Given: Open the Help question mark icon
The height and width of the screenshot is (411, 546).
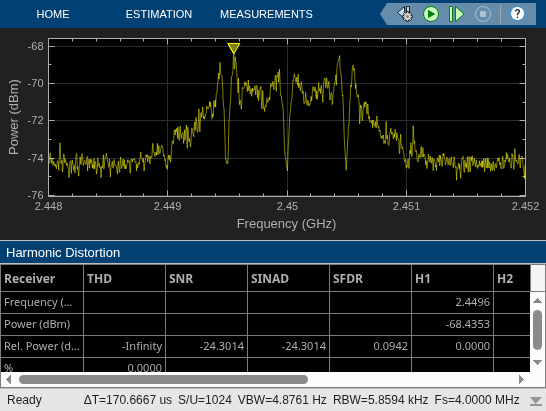Looking at the screenshot, I should [517, 14].
